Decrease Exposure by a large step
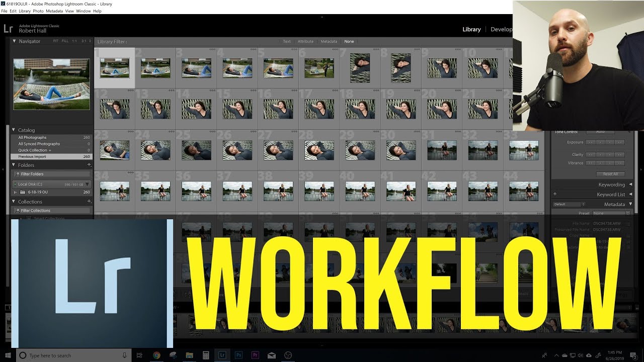 pos(591,142)
